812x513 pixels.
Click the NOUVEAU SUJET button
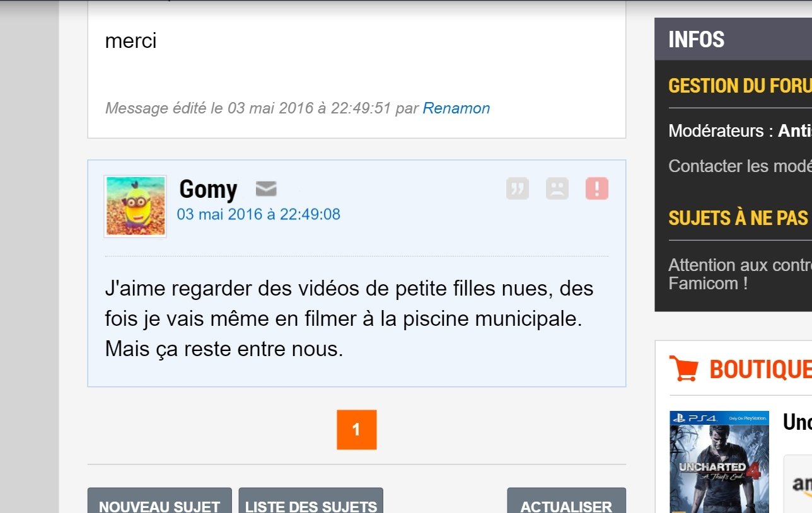pos(159,502)
